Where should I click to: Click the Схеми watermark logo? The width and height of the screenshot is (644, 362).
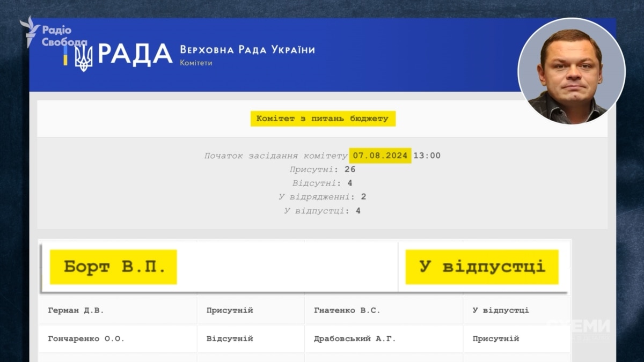coord(579,327)
